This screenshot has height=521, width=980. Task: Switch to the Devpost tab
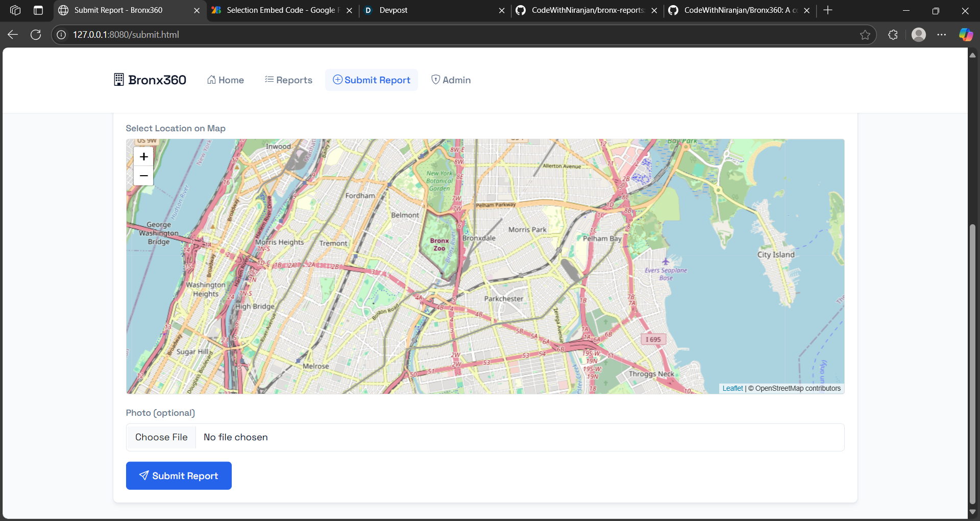pos(435,10)
